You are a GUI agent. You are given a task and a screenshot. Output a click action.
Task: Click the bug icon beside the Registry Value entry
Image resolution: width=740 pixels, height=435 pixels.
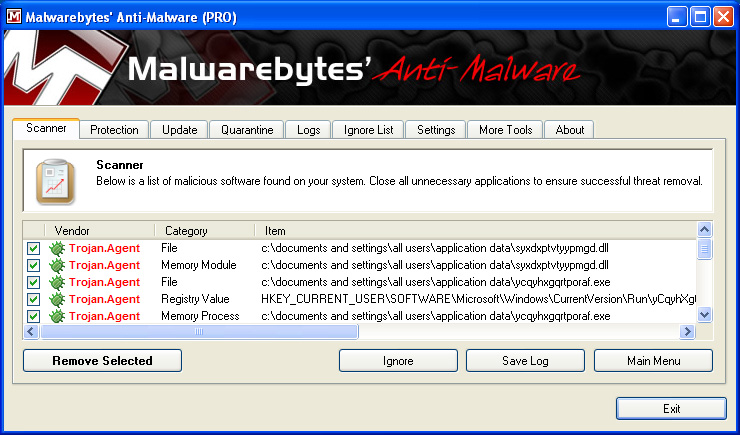pos(57,299)
